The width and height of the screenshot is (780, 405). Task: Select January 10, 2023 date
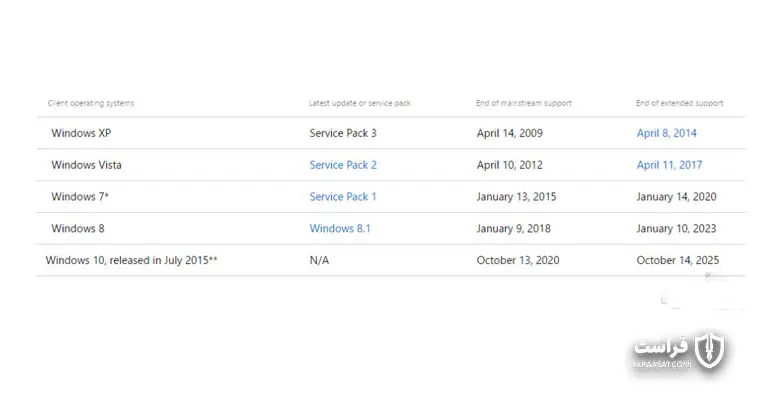(x=677, y=229)
